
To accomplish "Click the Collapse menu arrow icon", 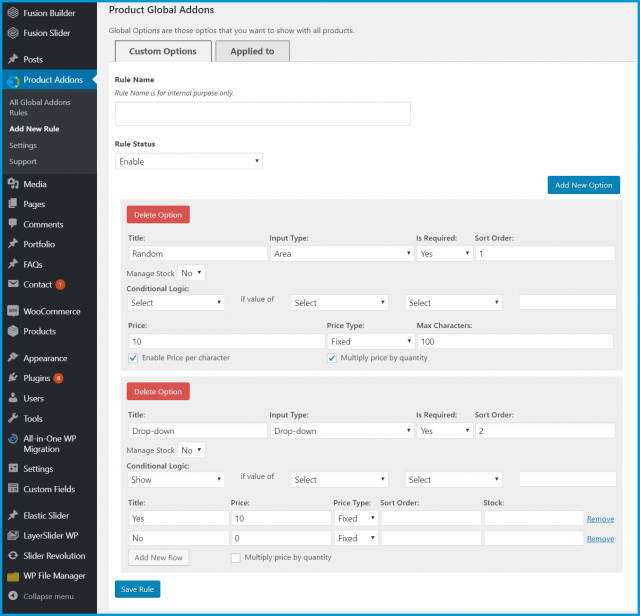I will coord(12,596).
